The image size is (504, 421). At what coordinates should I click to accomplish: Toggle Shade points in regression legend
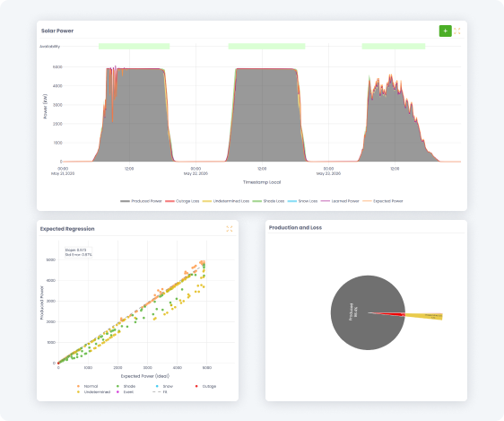126,386
